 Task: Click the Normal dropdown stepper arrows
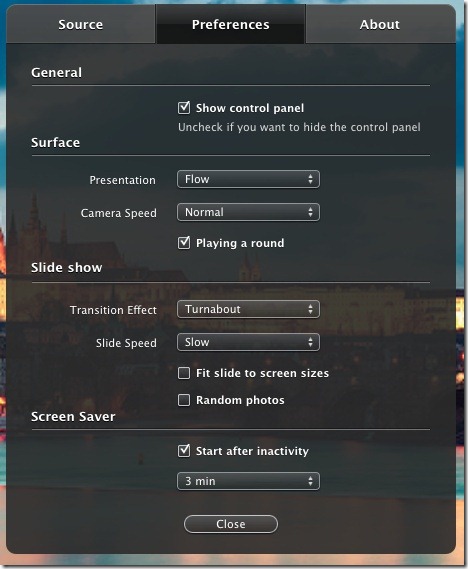(311, 212)
